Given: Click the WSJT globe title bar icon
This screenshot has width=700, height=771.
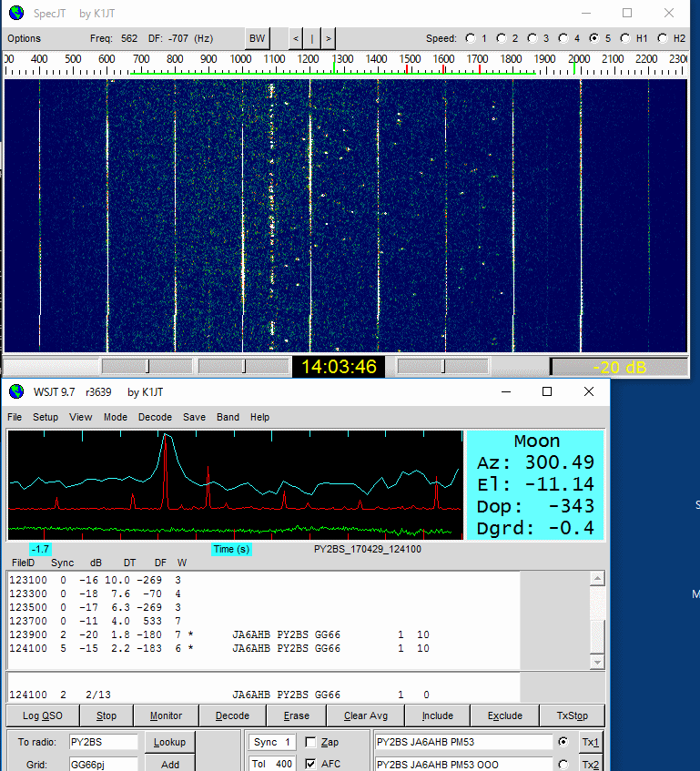Looking at the screenshot, I should coord(15,391).
